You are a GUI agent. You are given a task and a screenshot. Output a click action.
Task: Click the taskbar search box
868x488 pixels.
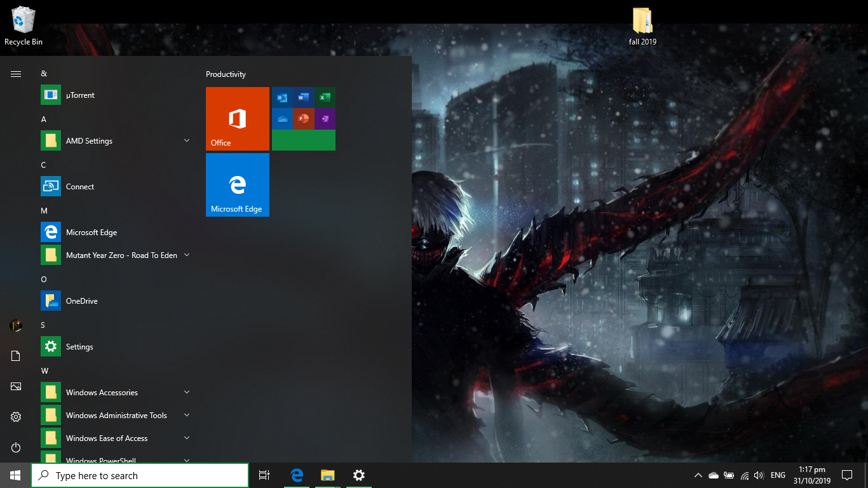pyautogui.click(x=140, y=475)
